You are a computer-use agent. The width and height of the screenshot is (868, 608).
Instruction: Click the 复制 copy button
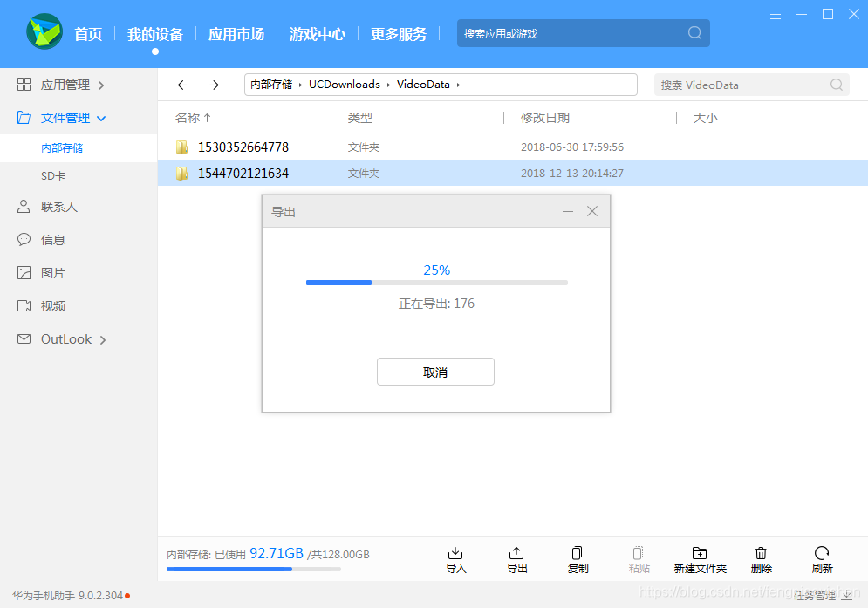point(578,560)
